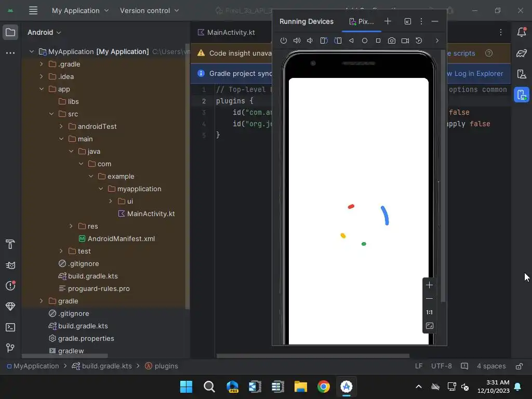Screen dimensions: 532x399
Task: Expand the test folder
Action: pyautogui.click(x=61, y=251)
